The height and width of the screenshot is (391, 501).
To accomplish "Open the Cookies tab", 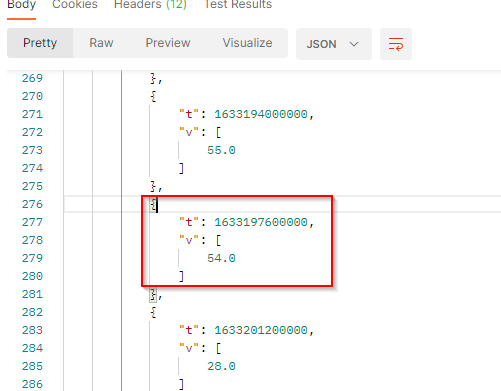I will [x=75, y=5].
